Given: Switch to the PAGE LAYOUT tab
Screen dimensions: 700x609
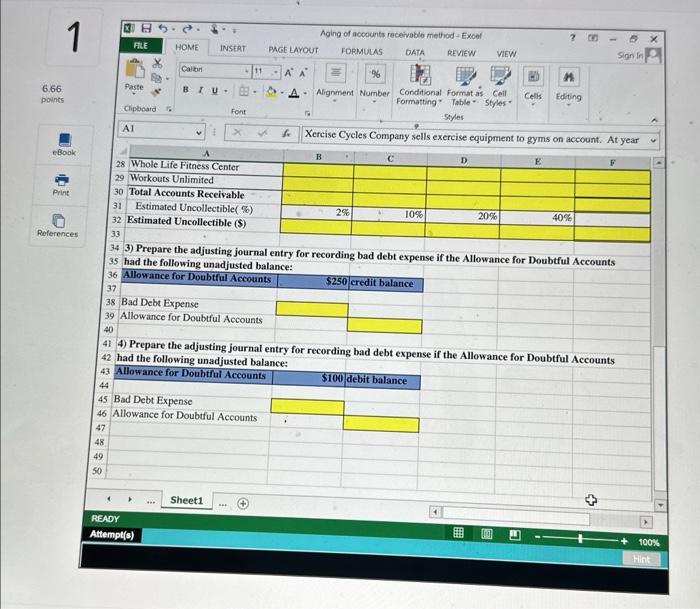Looking at the screenshot, I should [x=293, y=50].
